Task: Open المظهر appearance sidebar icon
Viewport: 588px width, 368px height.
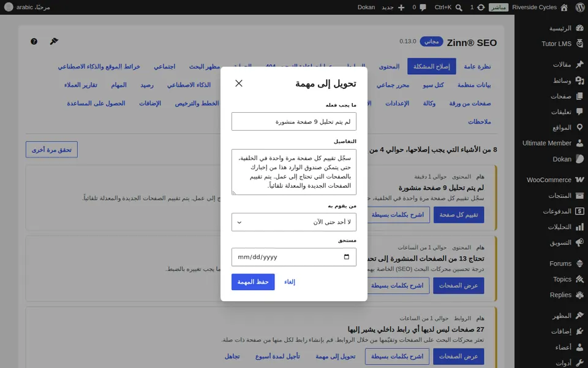Action: 580,315
